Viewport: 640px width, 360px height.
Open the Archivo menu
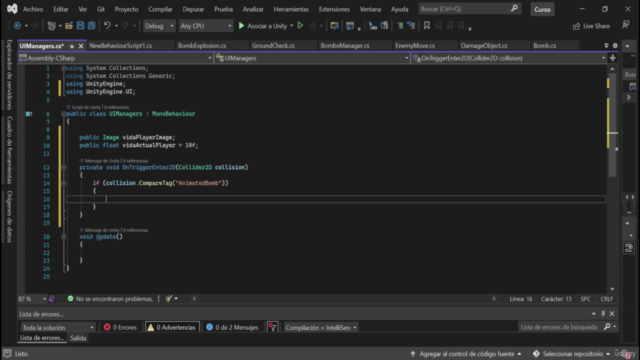(x=33, y=9)
